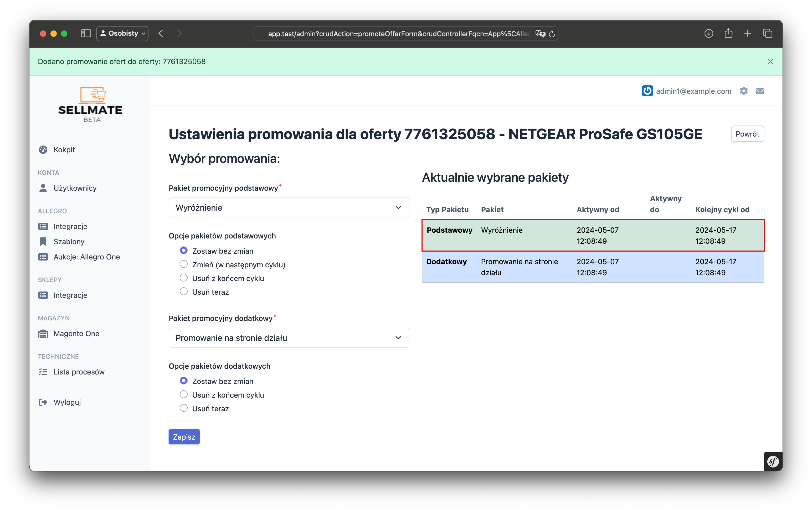Select Zmień (w następnym cyklu) radio

coord(183,264)
